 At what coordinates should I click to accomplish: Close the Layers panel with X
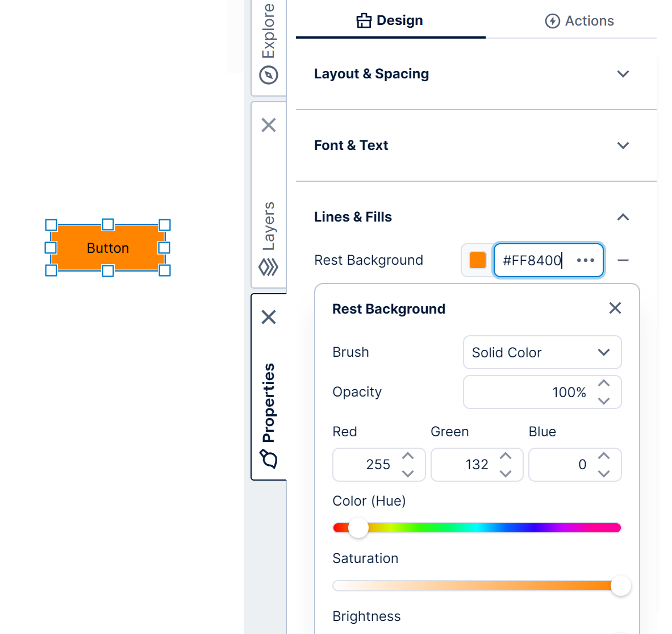[269, 125]
